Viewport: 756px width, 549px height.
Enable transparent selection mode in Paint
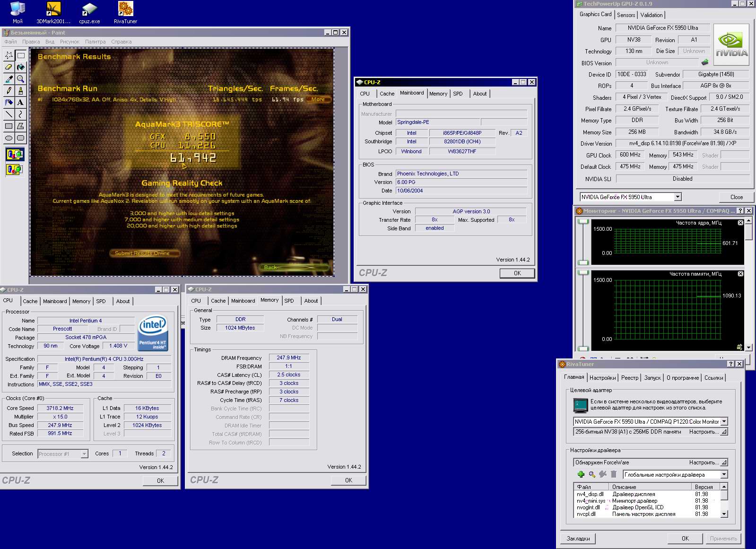click(x=15, y=169)
